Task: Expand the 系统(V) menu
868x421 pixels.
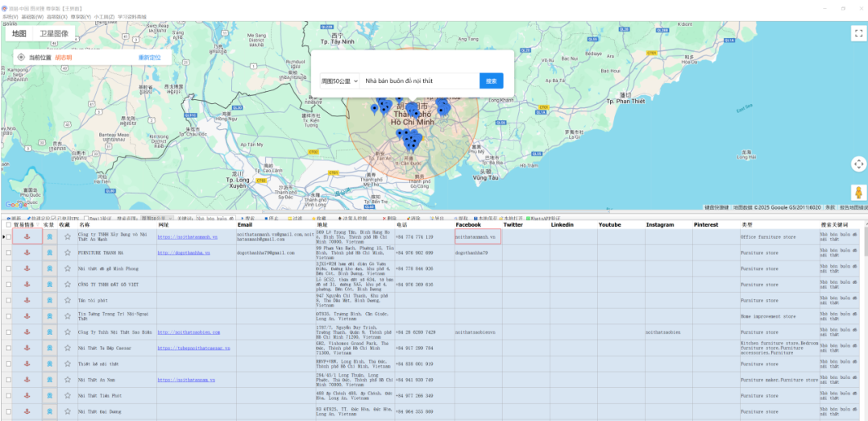Action: click(x=10, y=16)
